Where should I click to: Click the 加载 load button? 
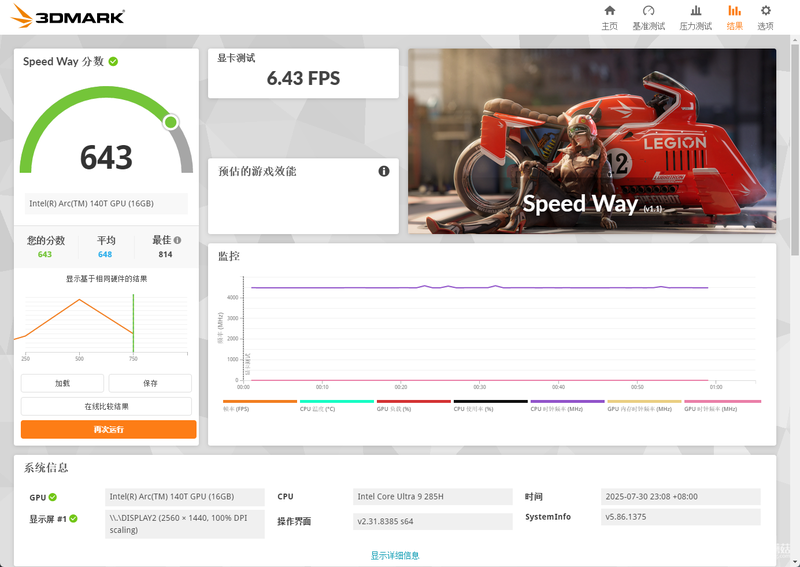[62, 383]
